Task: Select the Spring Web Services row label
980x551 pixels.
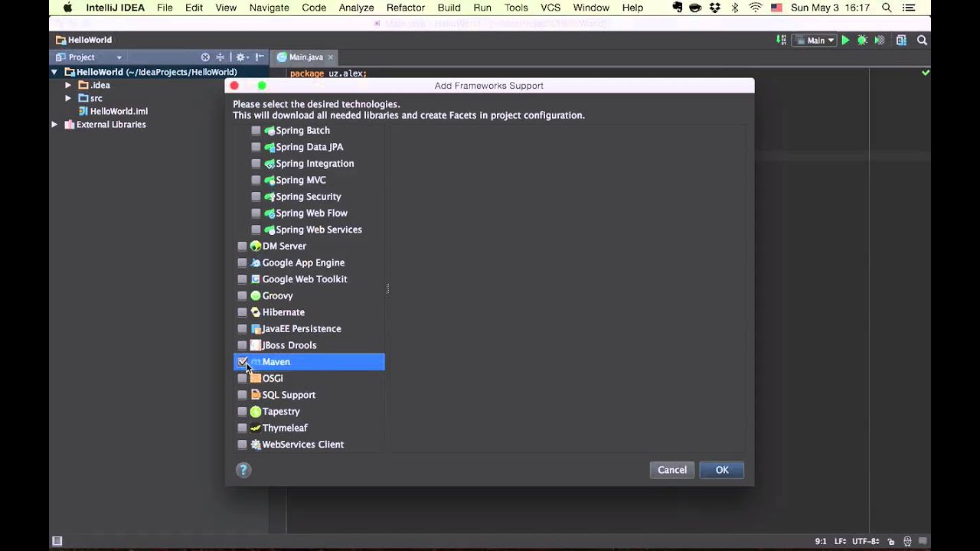Action: pos(318,230)
